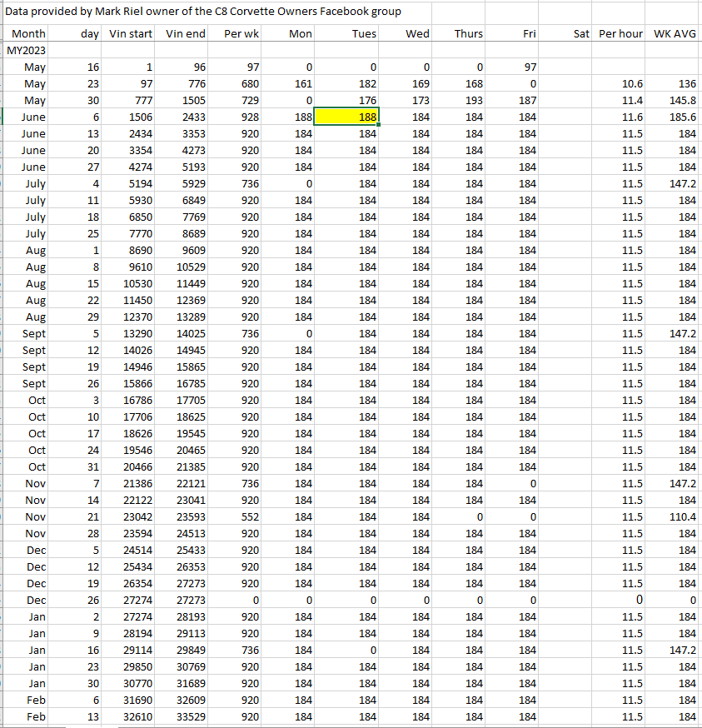Select the Vin start header cell
Viewport: 702px width, 728px height.
131,34
